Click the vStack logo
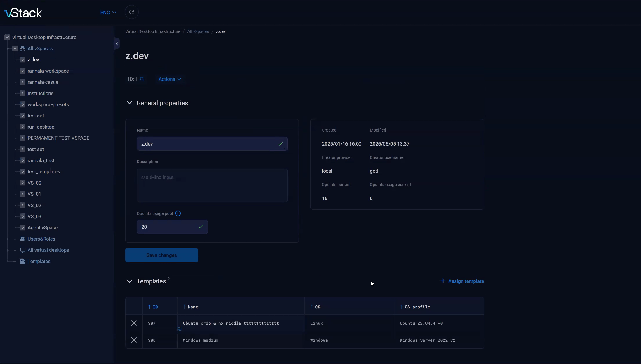The height and width of the screenshot is (364, 641). tap(23, 13)
